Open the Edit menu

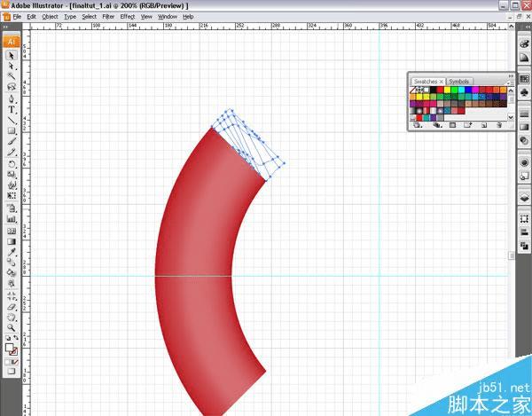tap(32, 17)
